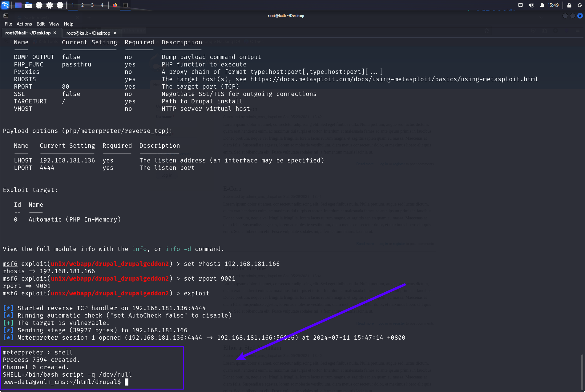
Task: Click 'Automatic (PHP In-Memory)' target
Action: point(75,219)
